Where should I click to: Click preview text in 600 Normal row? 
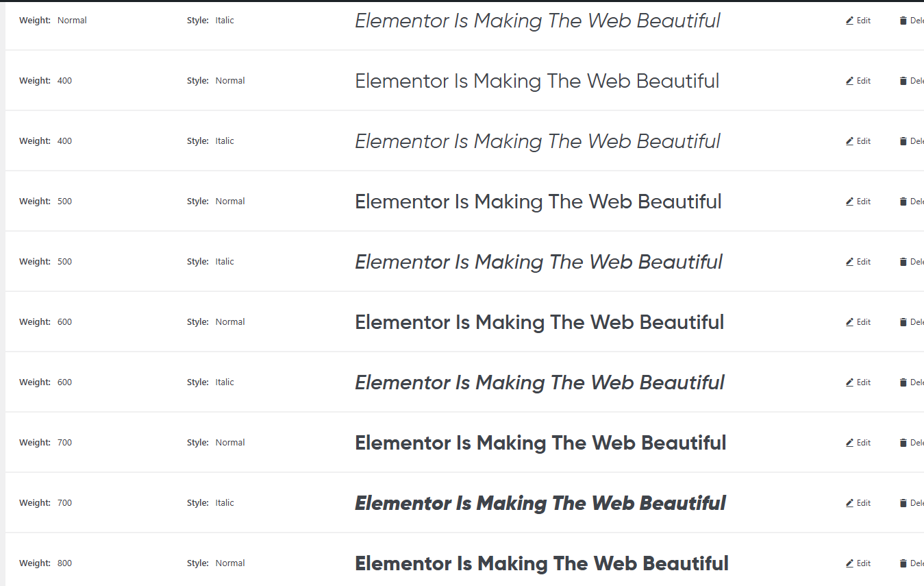pyautogui.click(x=540, y=322)
